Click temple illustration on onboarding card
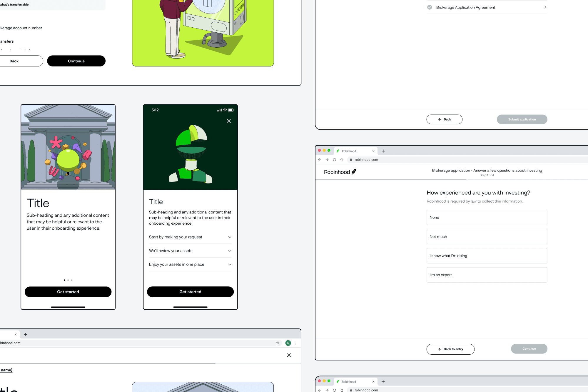This screenshot has height=392, width=588. [x=68, y=147]
